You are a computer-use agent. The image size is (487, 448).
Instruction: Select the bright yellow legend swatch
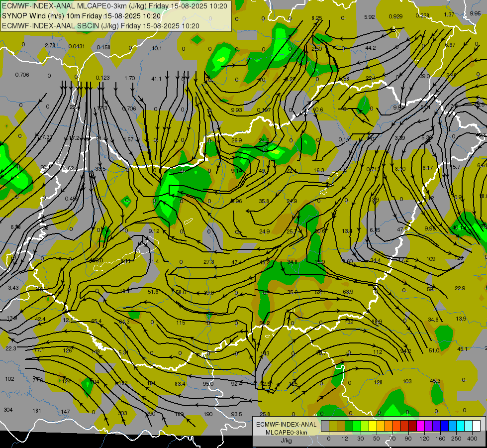click(x=373, y=426)
